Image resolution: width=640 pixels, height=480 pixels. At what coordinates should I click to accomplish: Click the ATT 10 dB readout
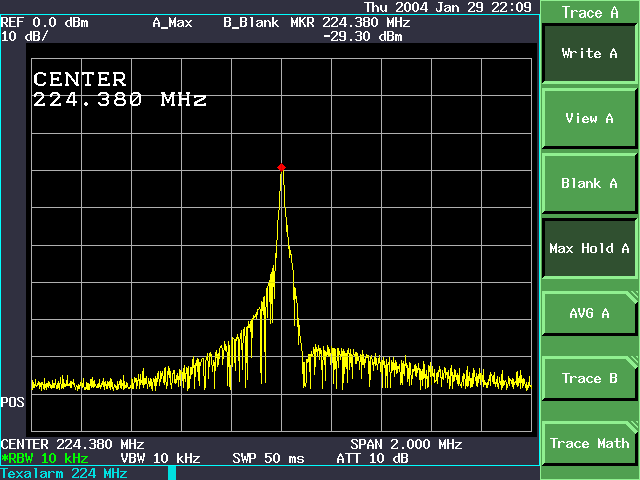372,458
